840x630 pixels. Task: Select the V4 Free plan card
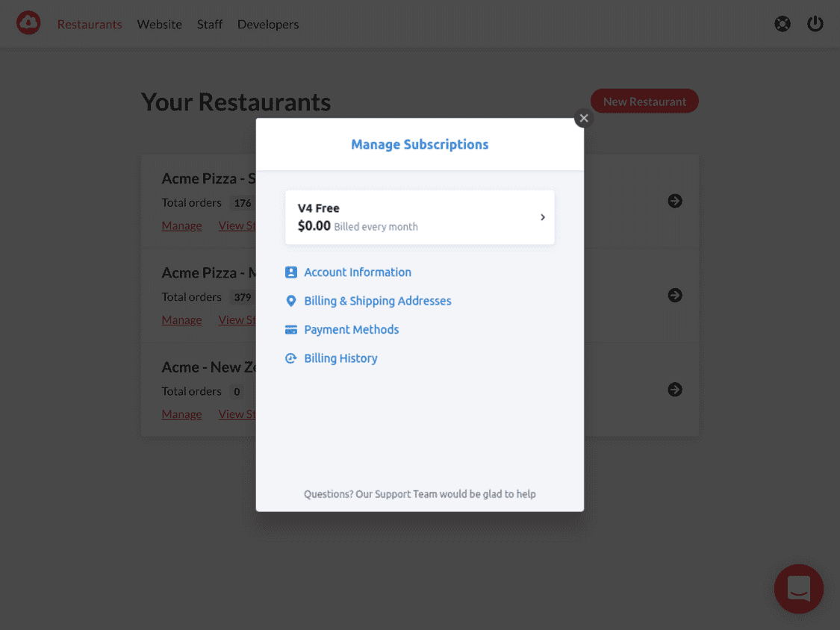pyautogui.click(x=420, y=217)
